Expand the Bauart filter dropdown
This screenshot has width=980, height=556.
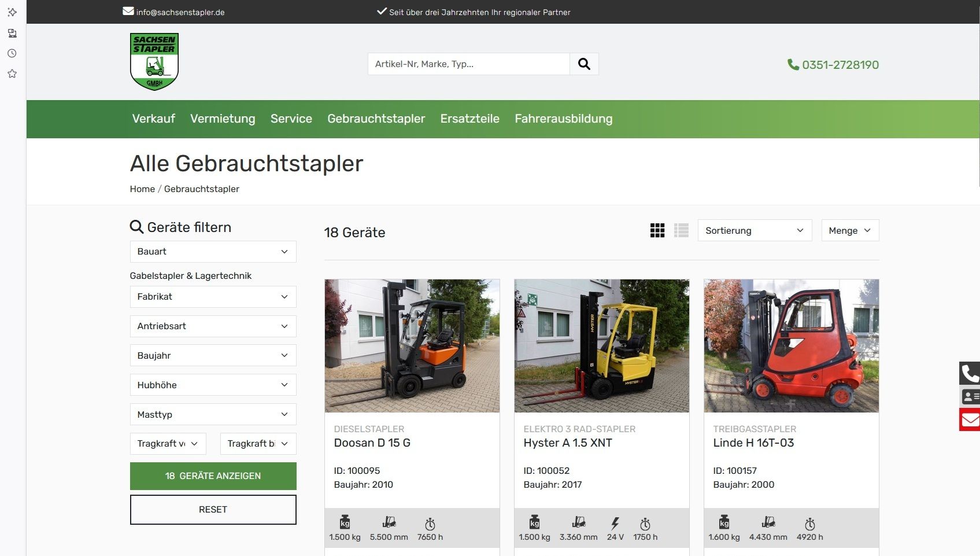pyautogui.click(x=213, y=252)
